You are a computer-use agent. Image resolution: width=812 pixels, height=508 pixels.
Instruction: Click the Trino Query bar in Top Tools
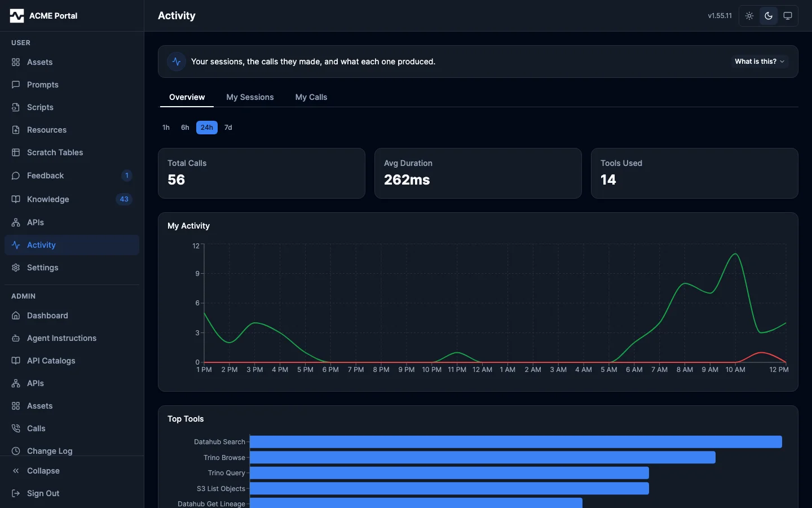[449, 473]
